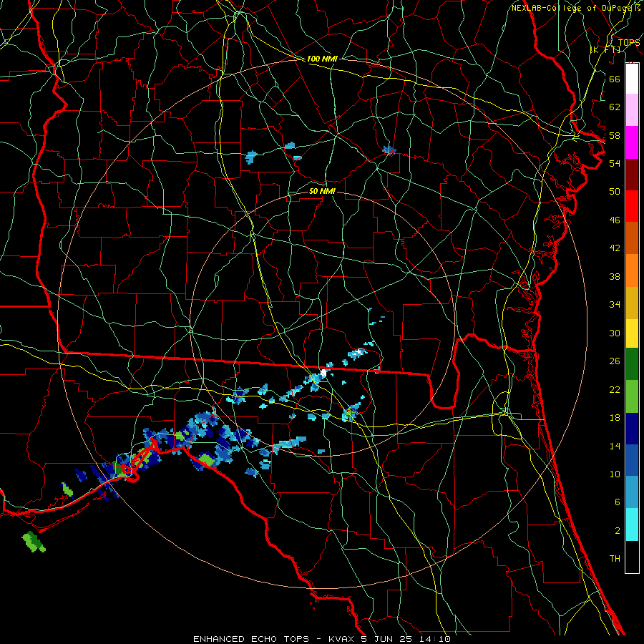
Task: Click the "2" legend value
Action: coord(617,531)
